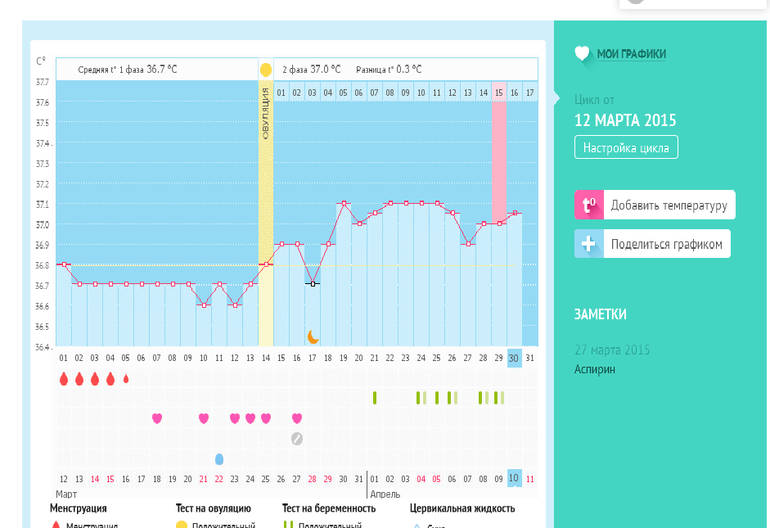This screenshot has width=770, height=528.
Task: Click the blue plus icon for sharing
Action: pos(588,244)
